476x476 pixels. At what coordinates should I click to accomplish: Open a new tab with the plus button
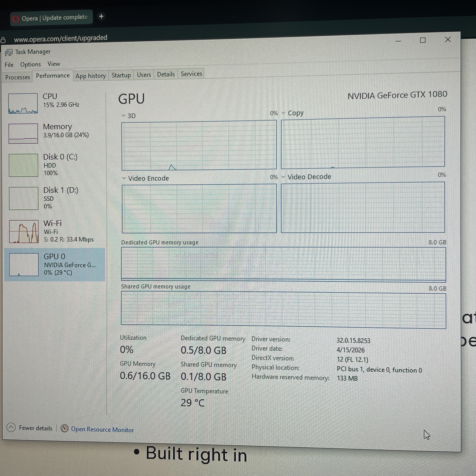point(101,16)
